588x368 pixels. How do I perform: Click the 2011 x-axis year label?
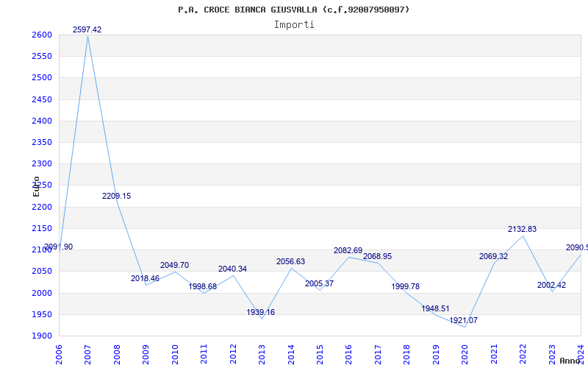[204, 355]
